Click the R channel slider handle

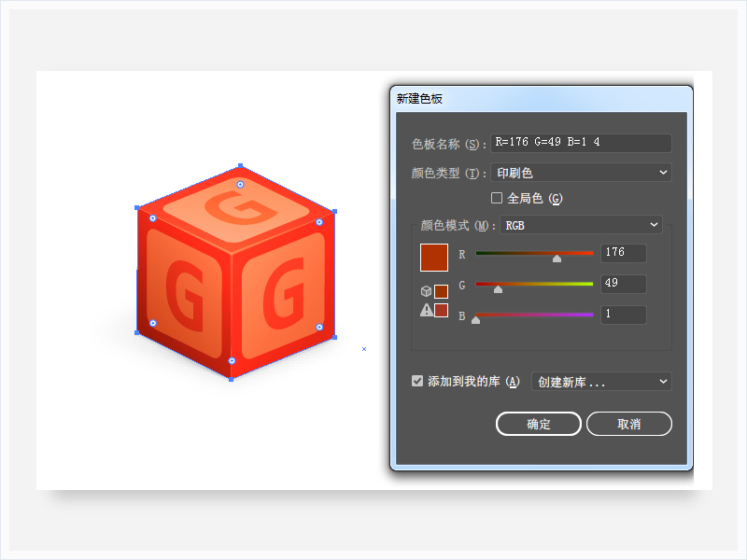coord(557,259)
